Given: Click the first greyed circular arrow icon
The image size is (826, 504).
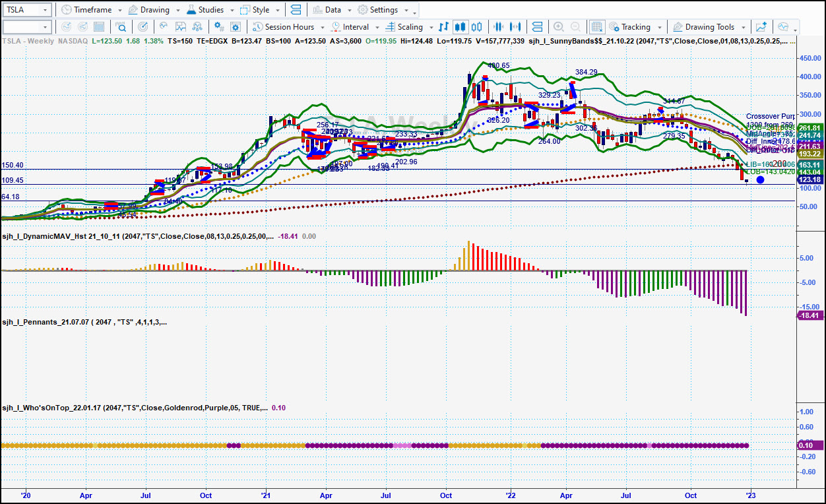Looking at the screenshot, I should point(65,27).
